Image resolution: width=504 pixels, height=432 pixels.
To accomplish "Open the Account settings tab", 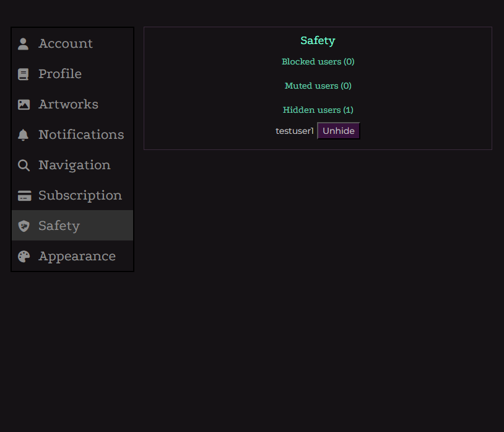I will point(66,43).
